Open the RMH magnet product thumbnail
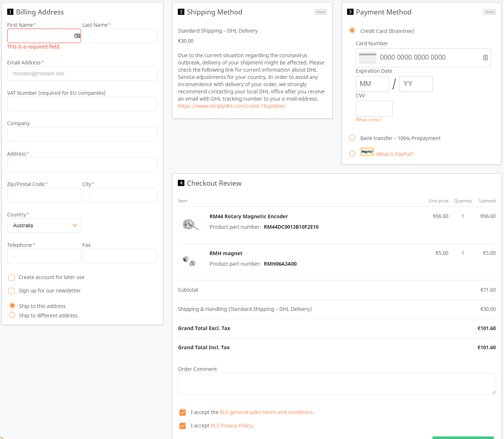 (189, 261)
